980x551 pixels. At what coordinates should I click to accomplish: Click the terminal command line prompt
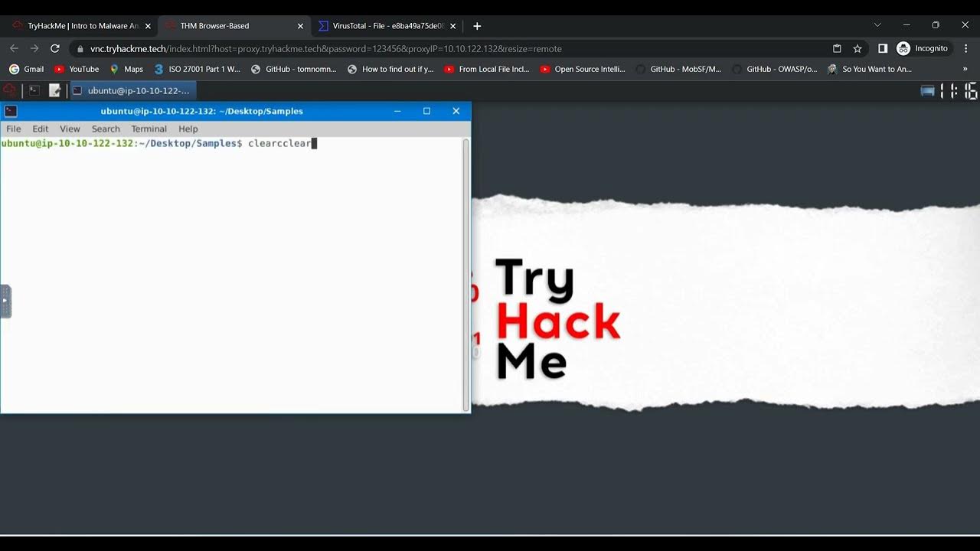[159, 143]
